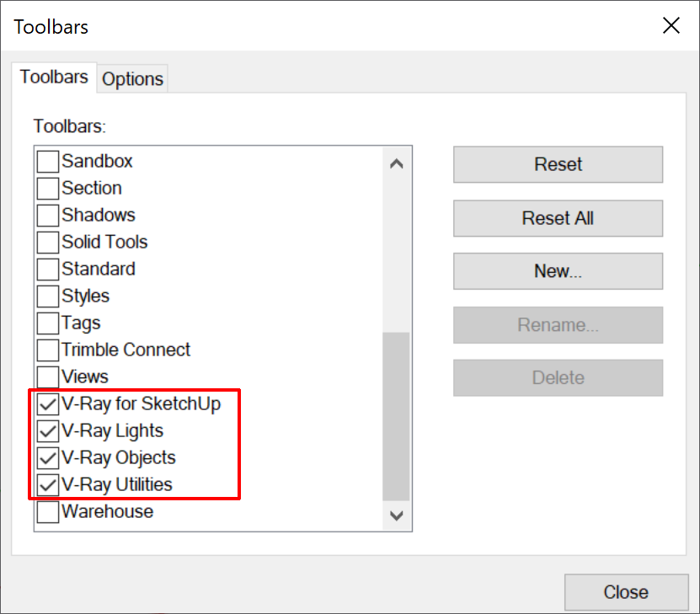Turn on the Shadows toolbar

click(x=48, y=216)
